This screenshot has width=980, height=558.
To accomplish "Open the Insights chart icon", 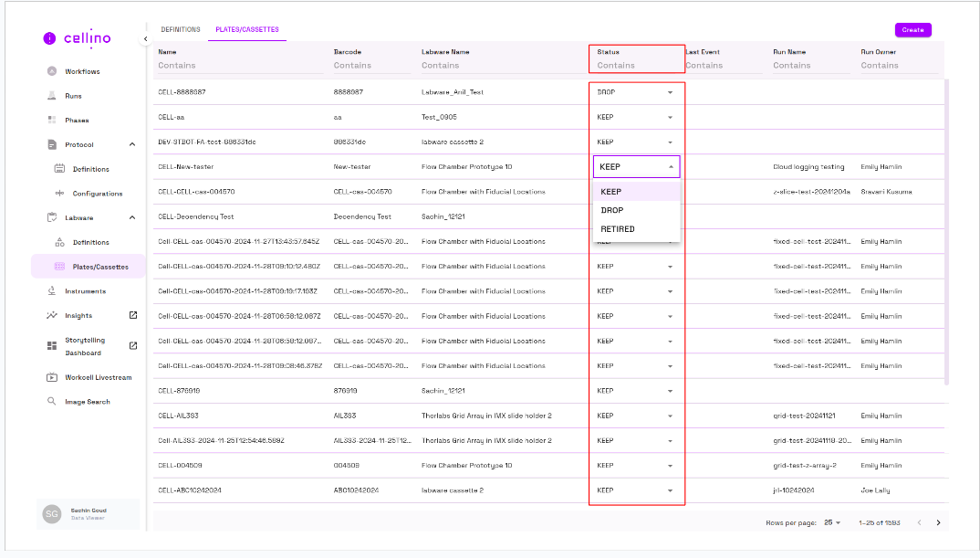I will [52, 316].
